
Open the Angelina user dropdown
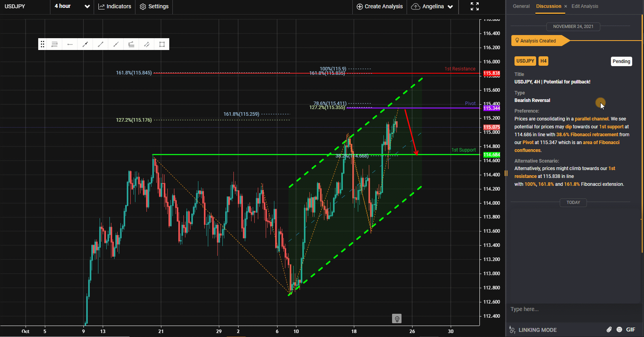(432, 6)
